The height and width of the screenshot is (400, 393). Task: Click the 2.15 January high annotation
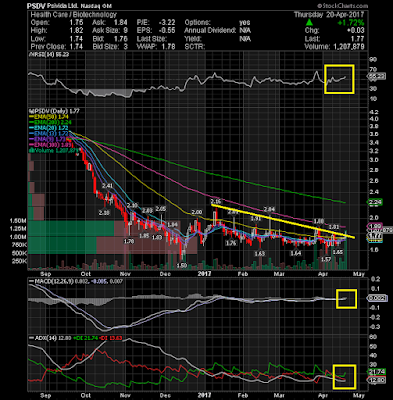click(x=216, y=202)
